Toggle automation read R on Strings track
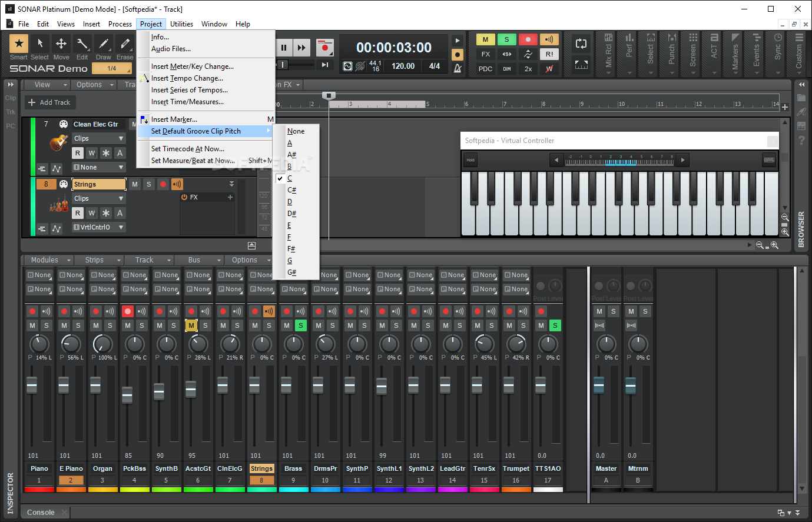The width and height of the screenshot is (812, 522). 78,213
